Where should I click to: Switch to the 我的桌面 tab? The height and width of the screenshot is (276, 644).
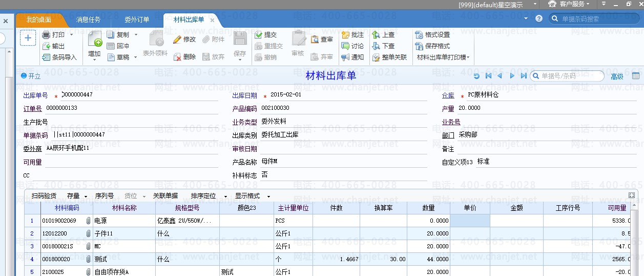coord(39,20)
